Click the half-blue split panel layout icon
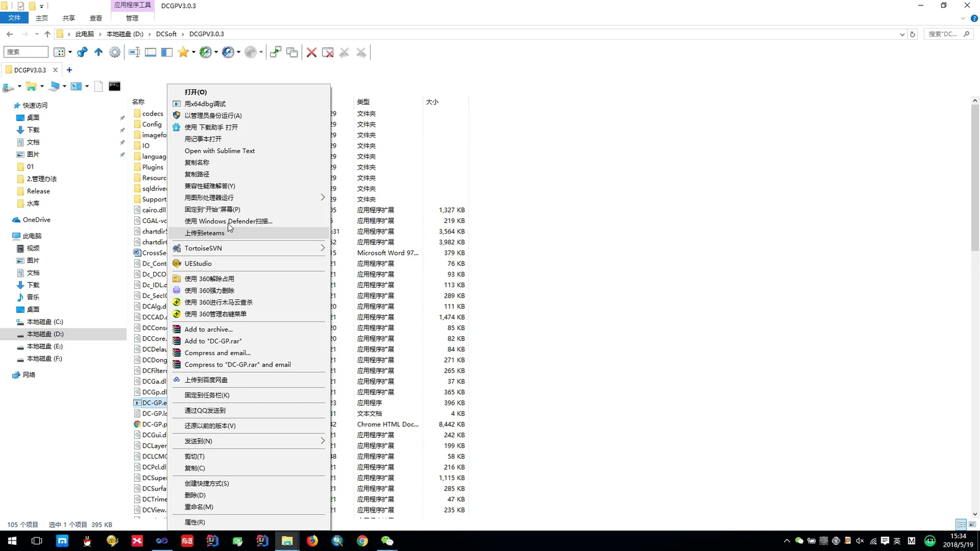The width and height of the screenshot is (980, 551). tap(167, 52)
